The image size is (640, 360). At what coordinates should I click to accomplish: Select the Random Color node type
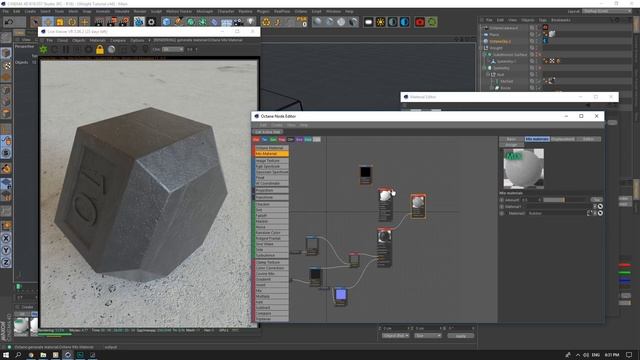click(272, 233)
